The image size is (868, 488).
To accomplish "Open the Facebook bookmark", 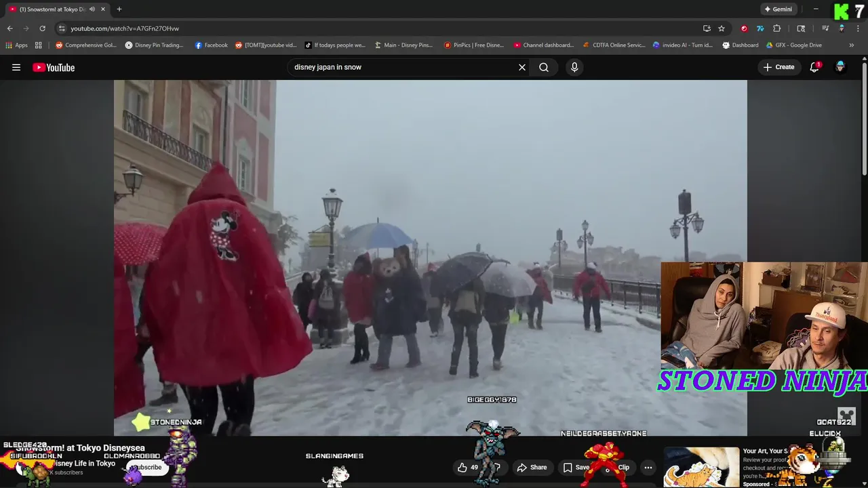I will [x=212, y=45].
